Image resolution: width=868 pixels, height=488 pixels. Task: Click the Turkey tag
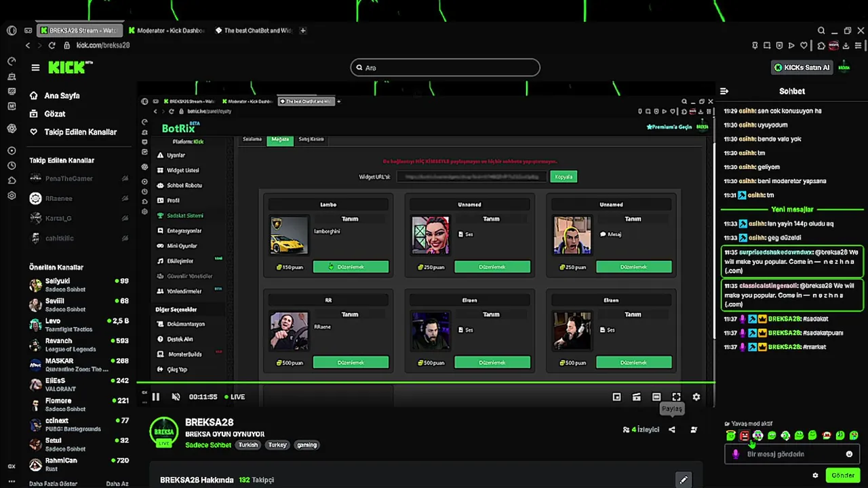point(277,445)
